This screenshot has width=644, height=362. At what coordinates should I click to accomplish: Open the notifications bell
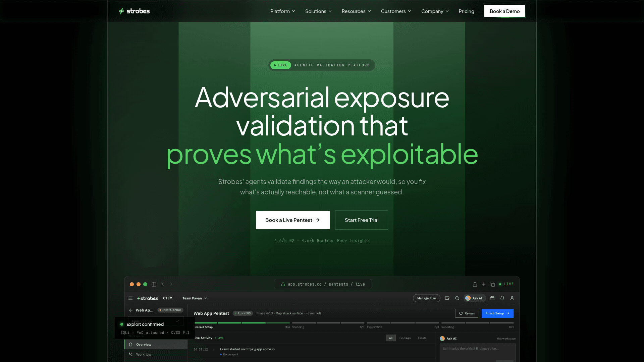502,298
